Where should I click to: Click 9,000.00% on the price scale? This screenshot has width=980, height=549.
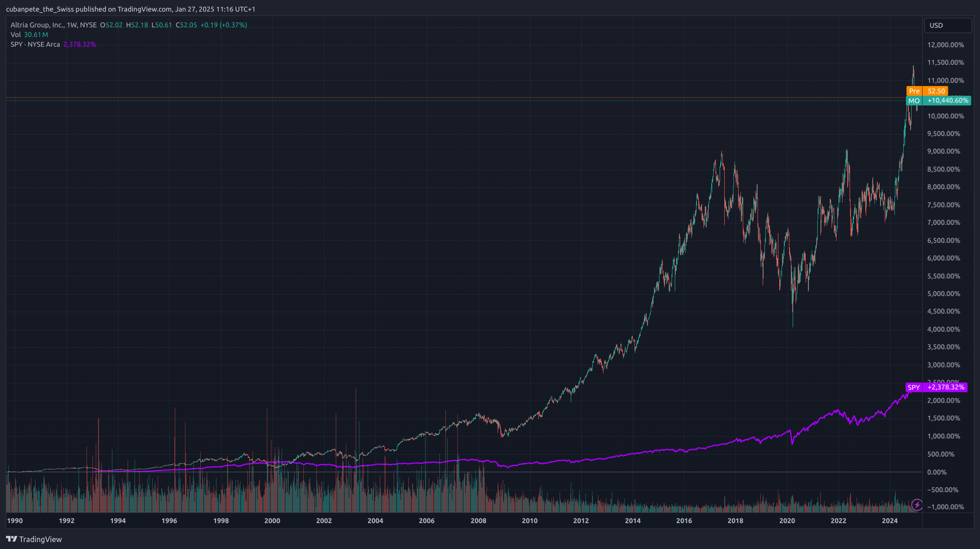944,151
